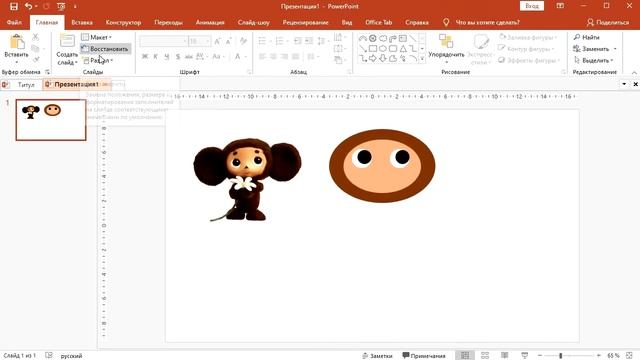Click the Поделиться share button
The image size is (640, 360).
coord(608,22)
